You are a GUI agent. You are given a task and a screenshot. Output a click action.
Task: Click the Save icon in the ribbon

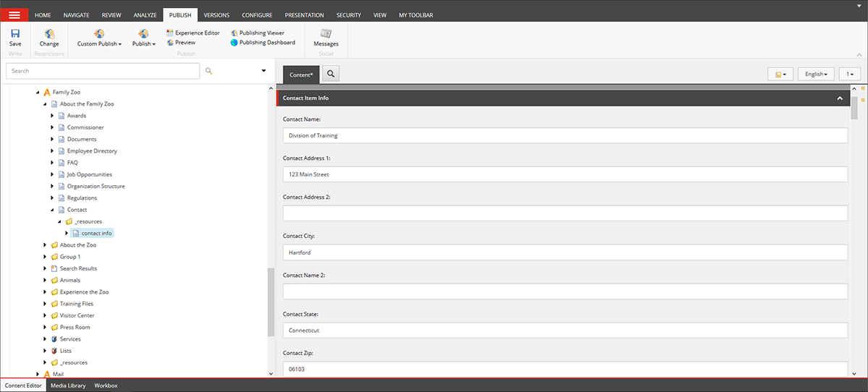[15, 34]
